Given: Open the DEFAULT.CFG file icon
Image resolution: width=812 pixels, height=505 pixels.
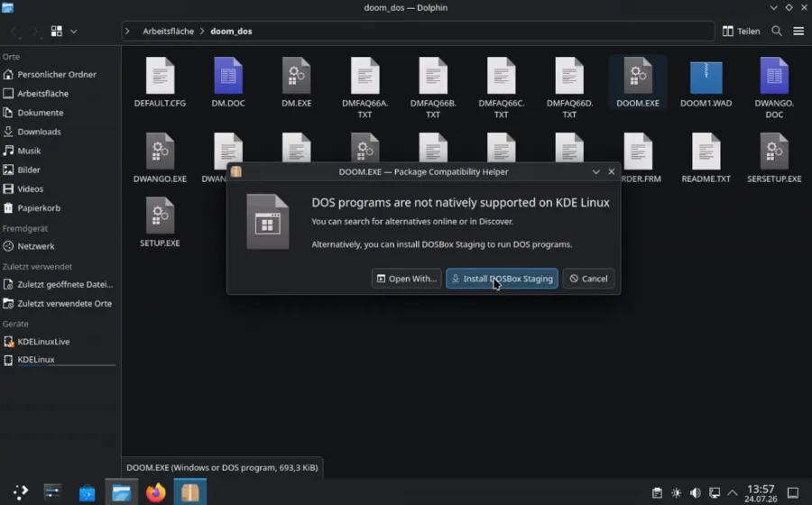Looking at the screenshot, I should click(160, 76).
